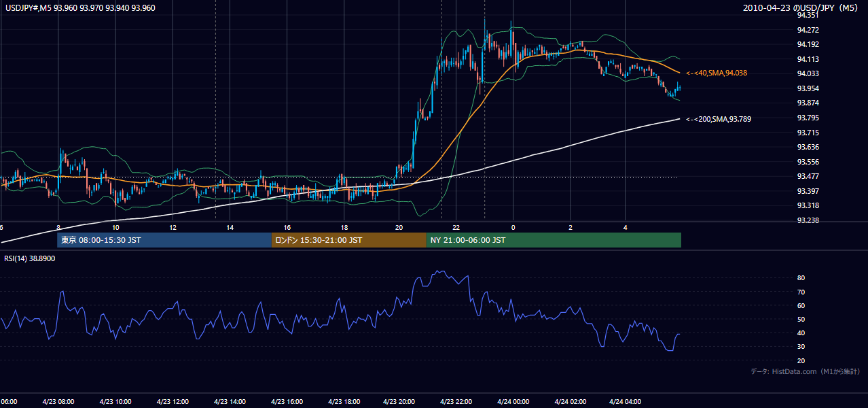Image resolution: width=868 pixels, height=408 pixels.
Task: Click hour marker 18 under the price chart
Action: (x=344, y=227)
